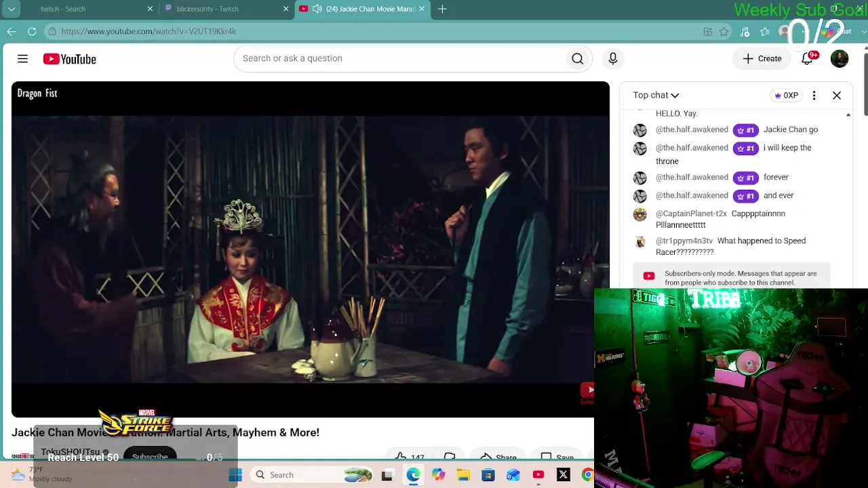Screen dimensions: 868x488
Task: Click the browser address bar URL
Action: 149,31
